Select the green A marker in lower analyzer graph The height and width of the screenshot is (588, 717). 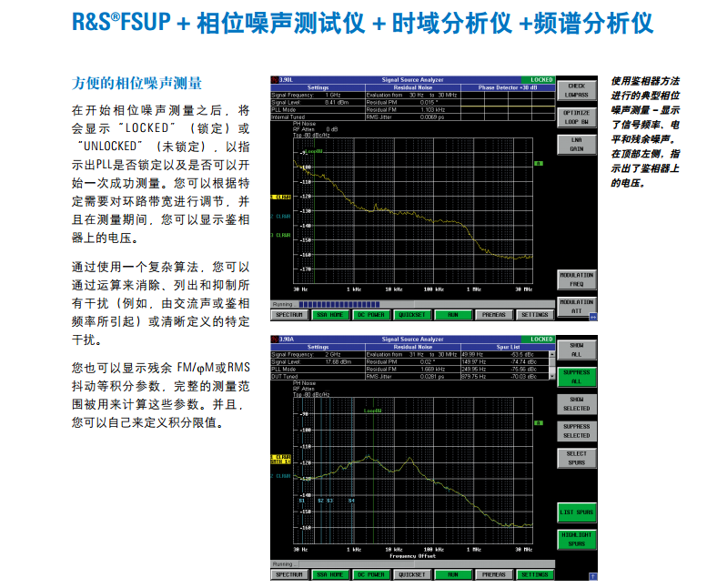tap(540, 423)
